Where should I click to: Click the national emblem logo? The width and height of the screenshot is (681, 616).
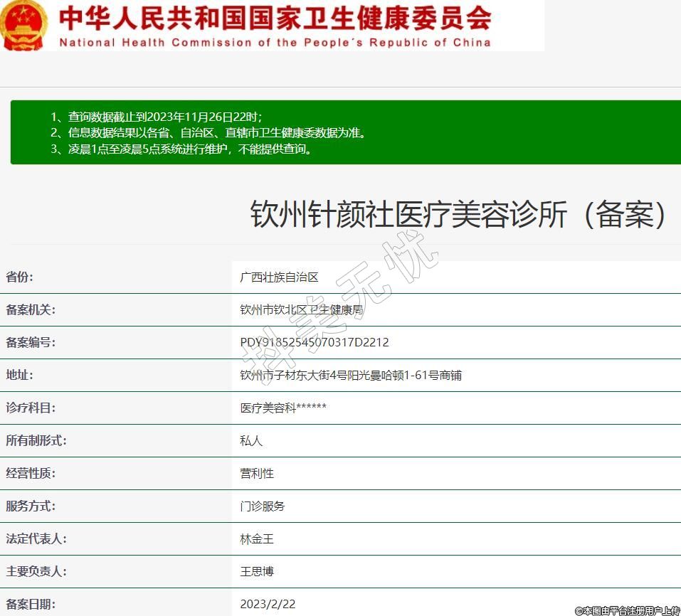coord(24,25)
